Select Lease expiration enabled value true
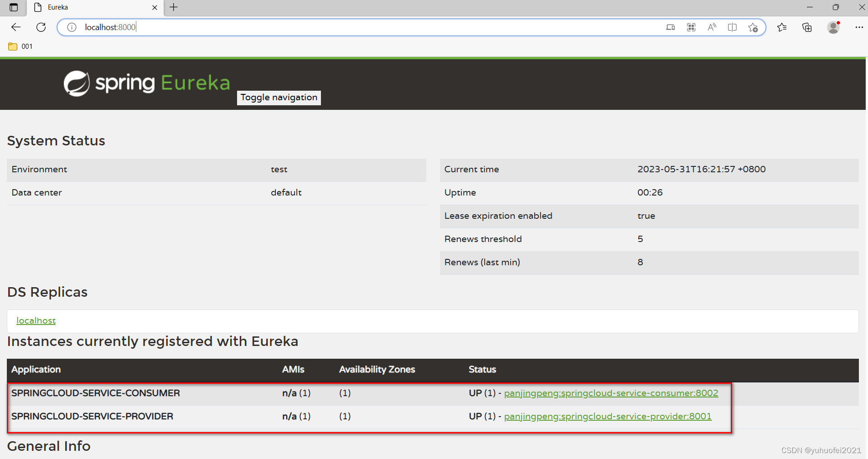This screenshot has width=868, height=459. click(x=646, y=216)
